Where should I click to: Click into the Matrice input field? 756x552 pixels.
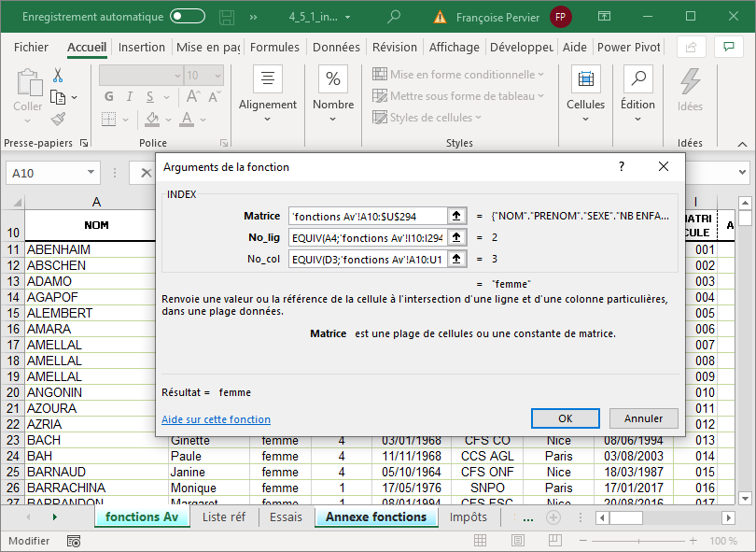(x=368, y=216)
